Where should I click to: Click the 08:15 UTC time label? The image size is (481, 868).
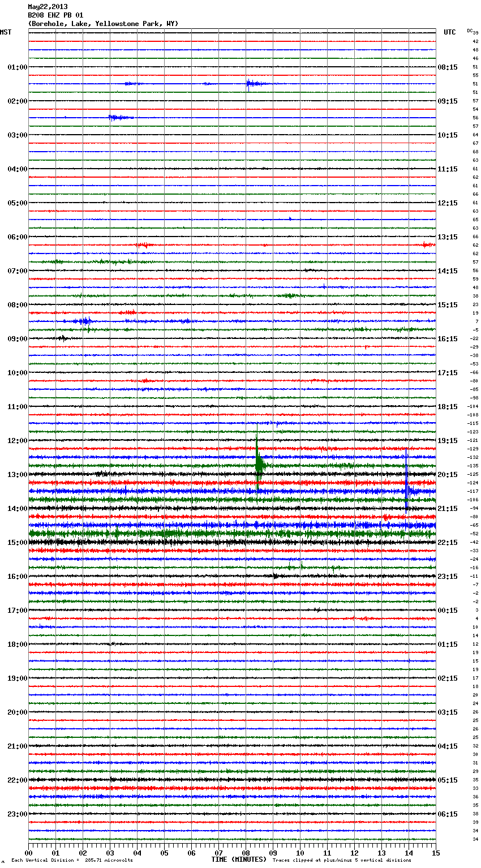[x=448, y=67]
